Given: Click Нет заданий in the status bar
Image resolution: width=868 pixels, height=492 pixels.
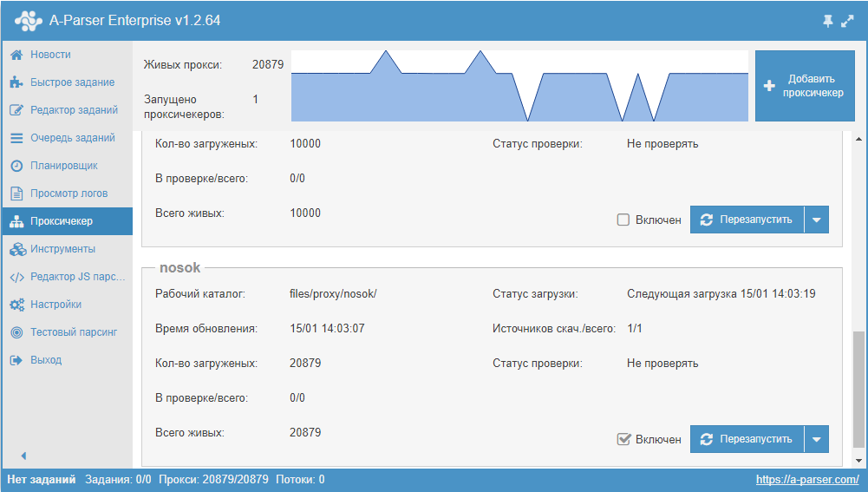Looking at the screenshot, I should pyautogui.click(x=42, y=479).
